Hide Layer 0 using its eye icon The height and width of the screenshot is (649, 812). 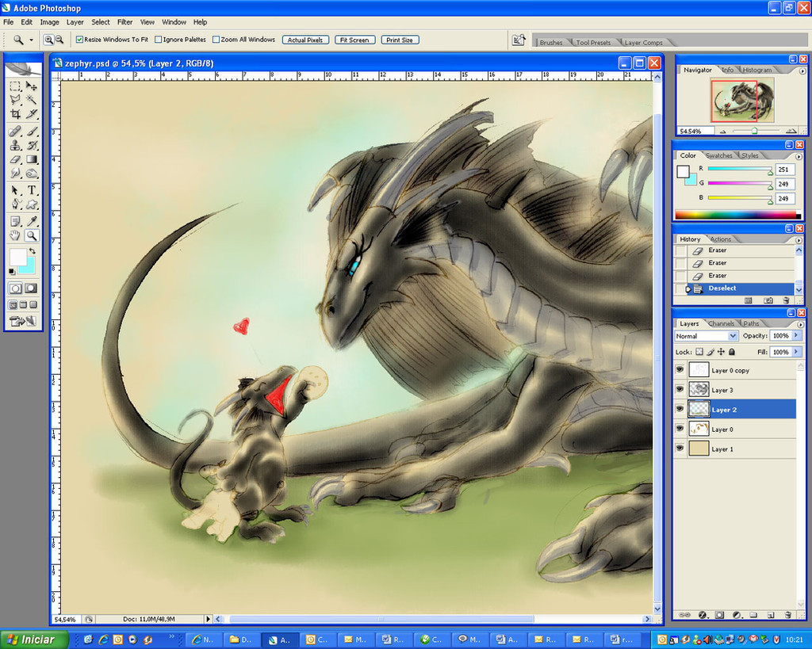pyautogui.click(x=680, y=429)
